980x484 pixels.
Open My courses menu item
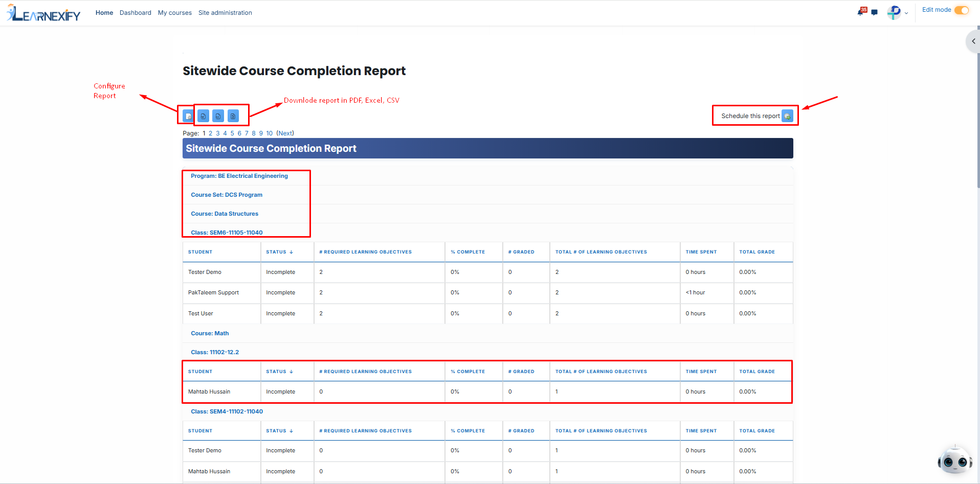click(175, 13)
